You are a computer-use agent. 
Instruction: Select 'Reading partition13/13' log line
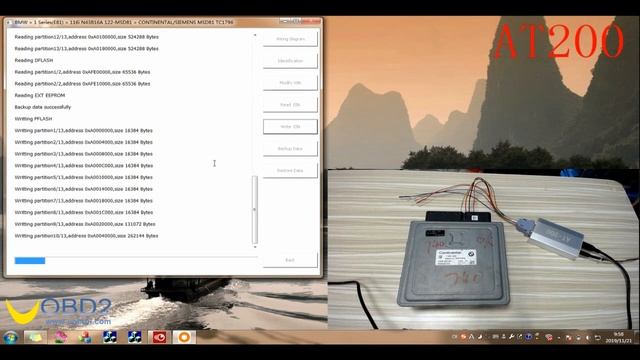tap(87, 49)
